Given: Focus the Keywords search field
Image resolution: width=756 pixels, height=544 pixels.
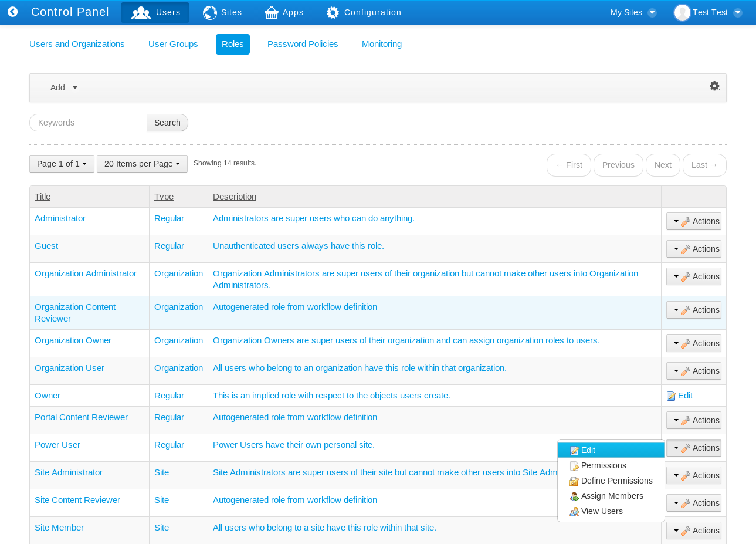Looking at the screenshot, I should [88, 123].
